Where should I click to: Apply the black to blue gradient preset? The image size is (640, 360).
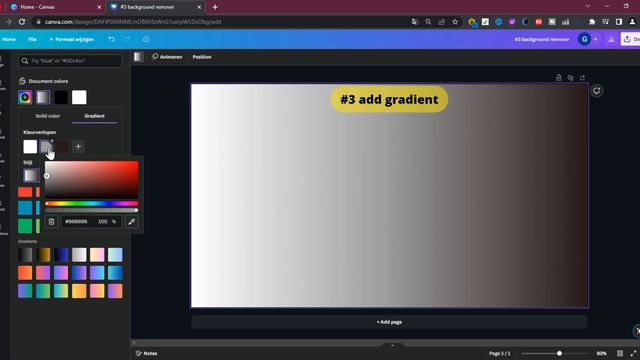coord(61,255)
